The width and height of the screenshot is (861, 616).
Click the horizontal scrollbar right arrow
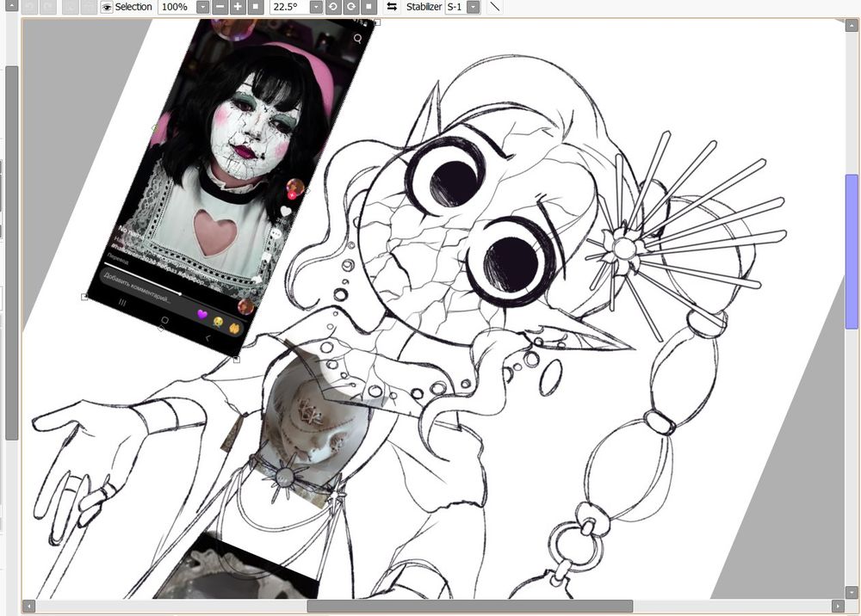point(838,607)
